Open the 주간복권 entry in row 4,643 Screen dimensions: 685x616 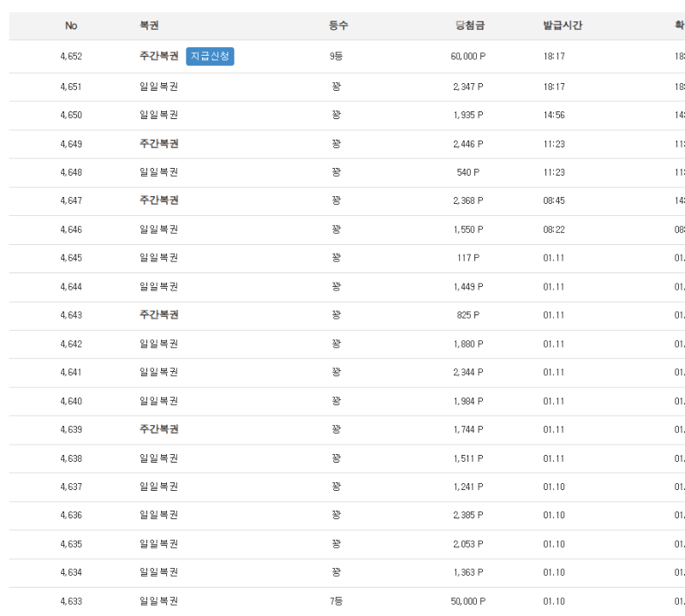158,315
